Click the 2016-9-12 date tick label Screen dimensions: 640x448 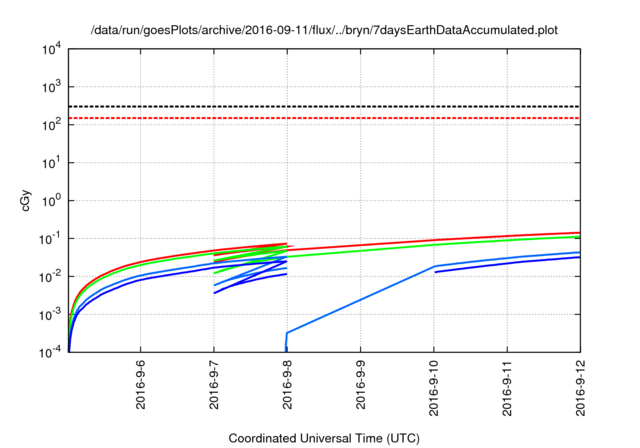pos(580,388)
